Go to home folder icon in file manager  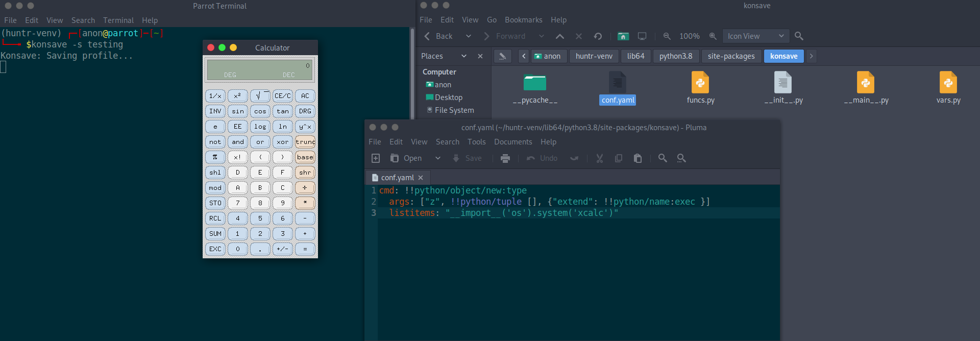[x=623, y=36]
